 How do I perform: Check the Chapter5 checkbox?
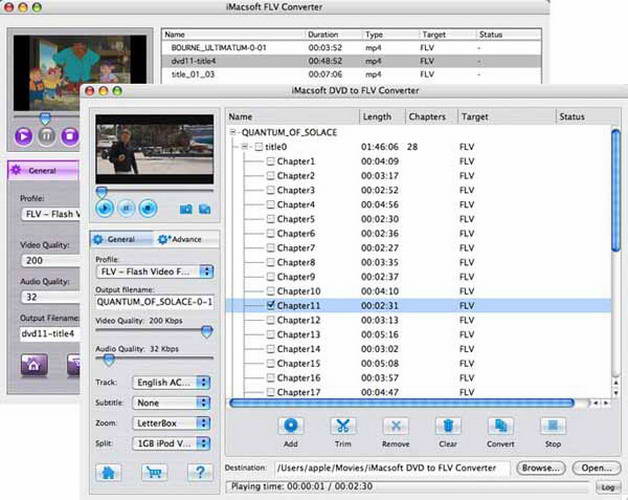pos(271,219)
